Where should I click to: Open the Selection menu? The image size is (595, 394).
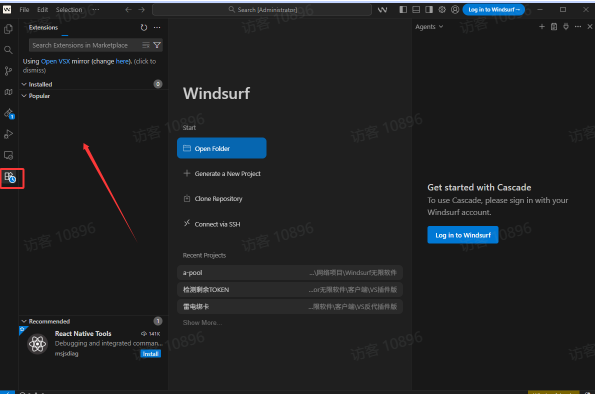pos(69,9)
